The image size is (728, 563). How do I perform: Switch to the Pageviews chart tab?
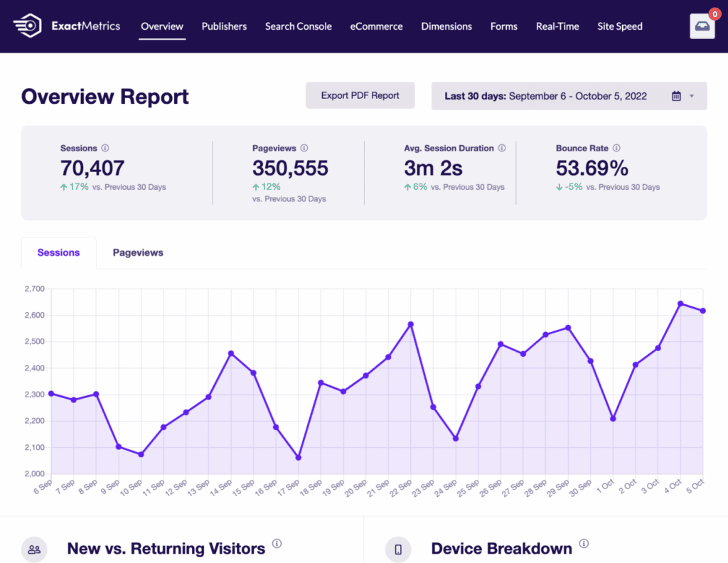point(138,252)
